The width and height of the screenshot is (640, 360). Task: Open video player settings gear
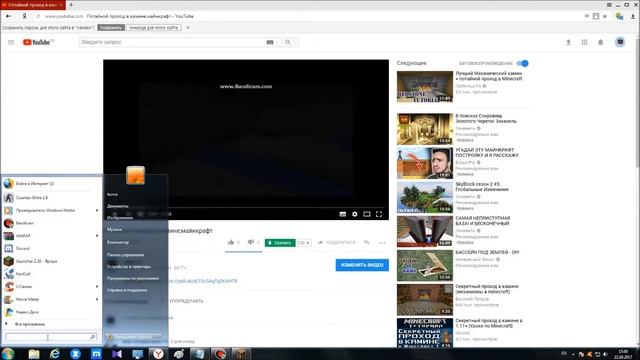pos(355,214)
